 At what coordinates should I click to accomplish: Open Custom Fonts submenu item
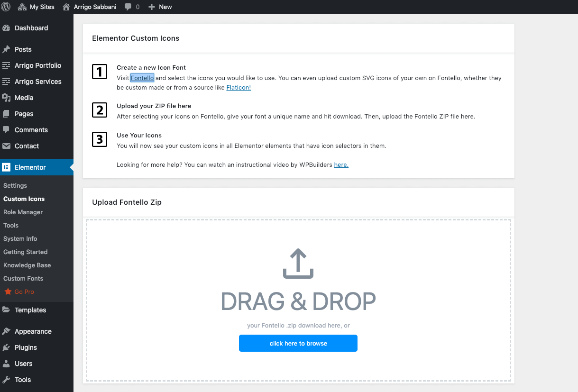(x=23, y=278)
